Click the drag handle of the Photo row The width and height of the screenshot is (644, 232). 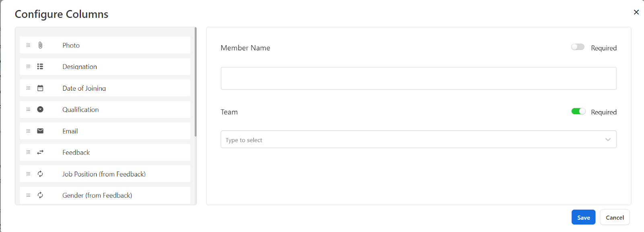coord(28,45)
